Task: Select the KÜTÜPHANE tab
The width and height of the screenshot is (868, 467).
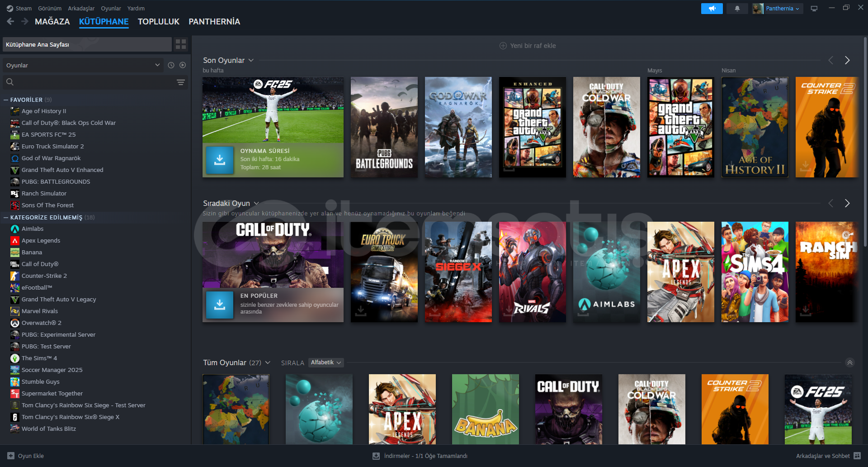Action: click(x=104, y=21)
